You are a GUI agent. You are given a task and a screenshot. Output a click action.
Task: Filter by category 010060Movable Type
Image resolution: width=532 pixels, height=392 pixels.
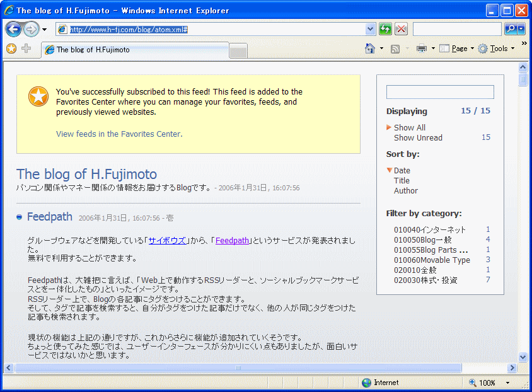432,260
